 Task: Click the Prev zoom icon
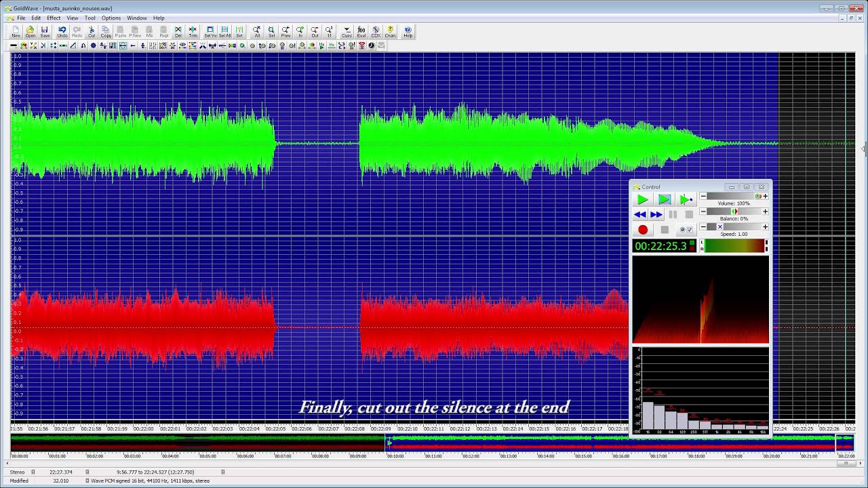pyautogui.click(x=285, y=32)
